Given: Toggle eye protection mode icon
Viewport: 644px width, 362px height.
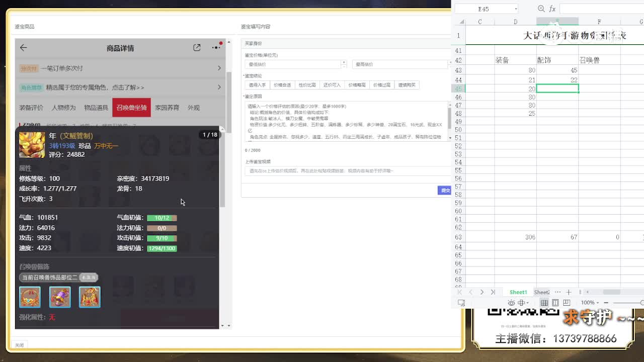Looking at the screenshot, I should click(x=511, y=303).
